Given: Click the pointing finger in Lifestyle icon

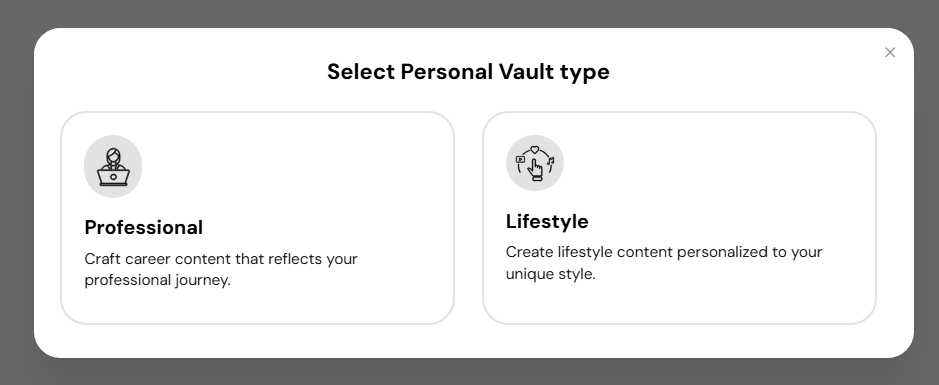Looking at the screenshot, I should (x=535, y=169).
